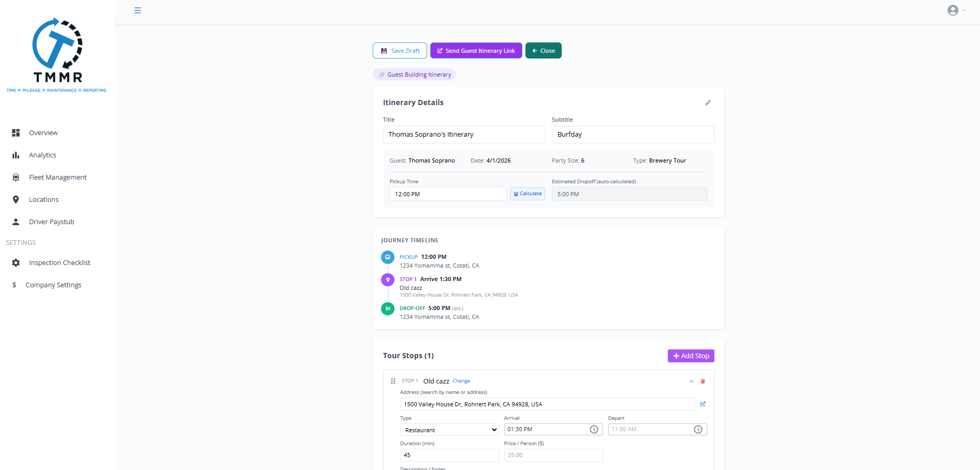
Task: Click the Save Draft button
Action: [400, 51]
